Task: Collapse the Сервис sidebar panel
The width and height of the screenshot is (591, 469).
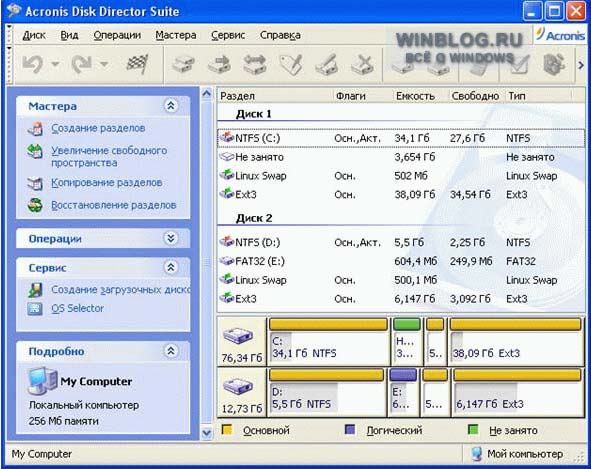Action: point(171,267)
